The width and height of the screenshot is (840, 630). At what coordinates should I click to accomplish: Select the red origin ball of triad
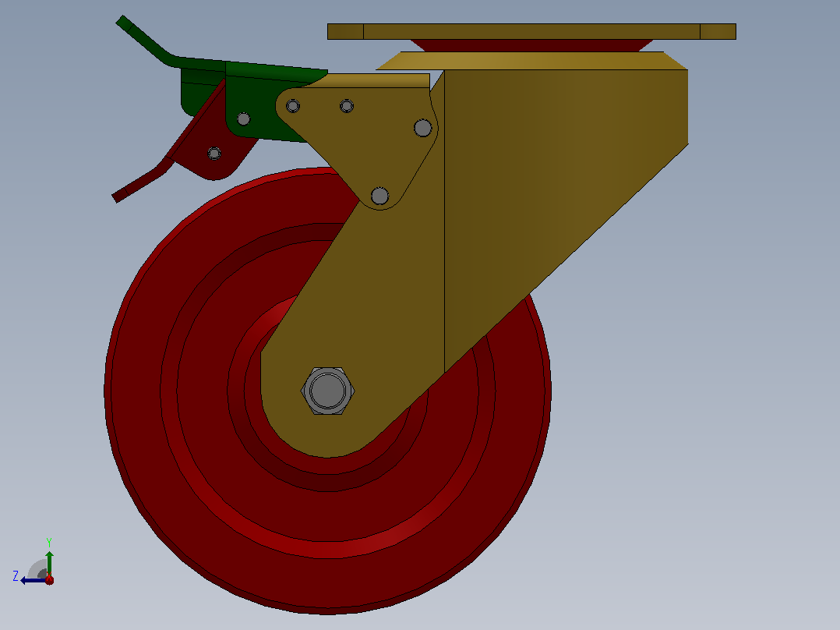click(x=49, y=579)
